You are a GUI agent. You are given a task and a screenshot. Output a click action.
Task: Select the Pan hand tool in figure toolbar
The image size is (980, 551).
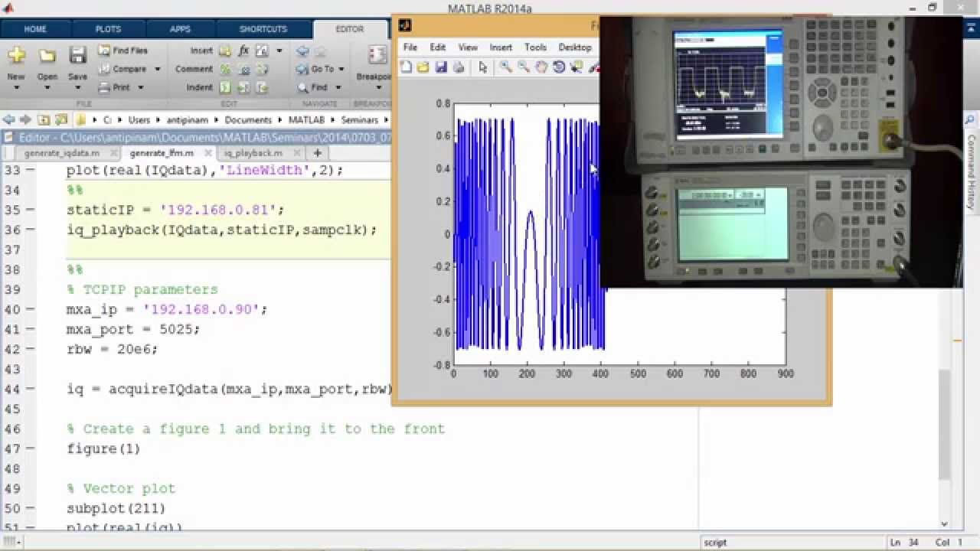click(541, 67)
